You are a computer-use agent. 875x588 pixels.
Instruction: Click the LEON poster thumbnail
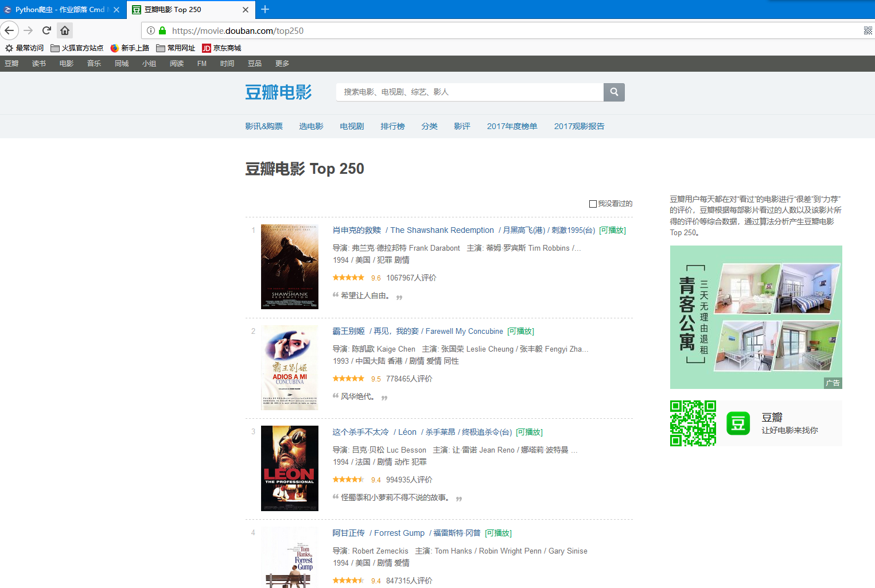pos(290,469)
